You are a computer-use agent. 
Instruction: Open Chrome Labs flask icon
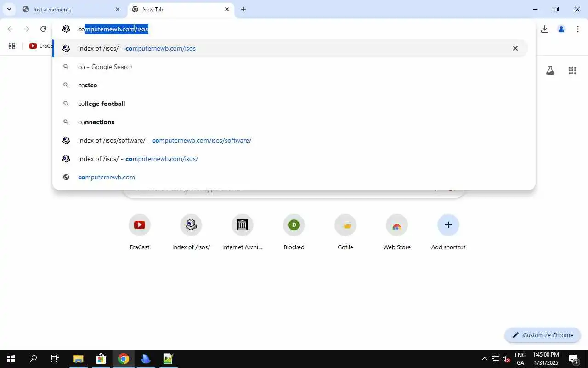tap(550, 70)
